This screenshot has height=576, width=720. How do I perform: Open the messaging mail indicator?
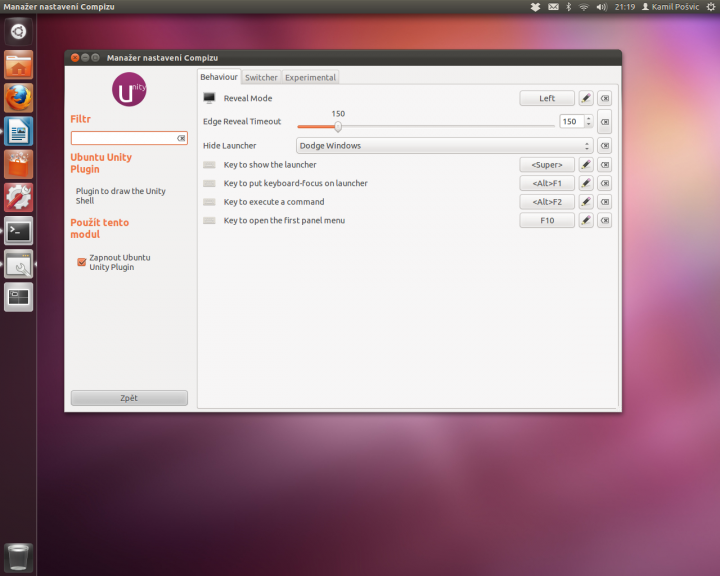pyautogui.click(x=553, y=7)
